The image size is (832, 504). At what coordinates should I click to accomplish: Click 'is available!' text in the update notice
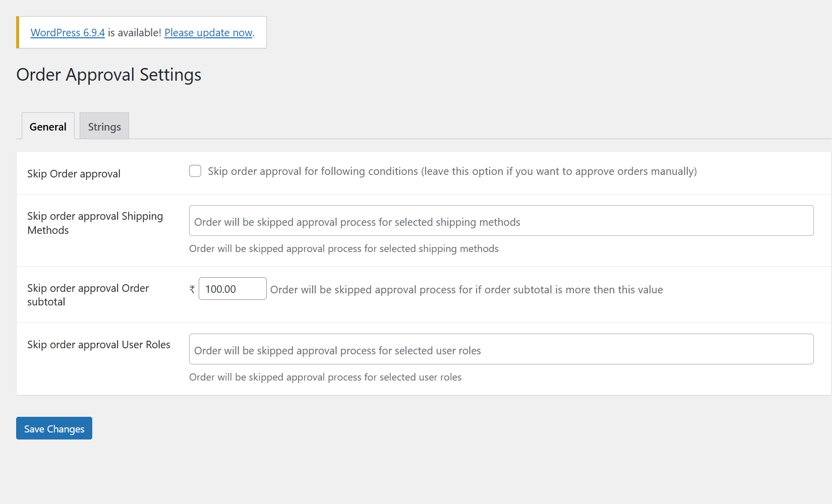(134, 33)
